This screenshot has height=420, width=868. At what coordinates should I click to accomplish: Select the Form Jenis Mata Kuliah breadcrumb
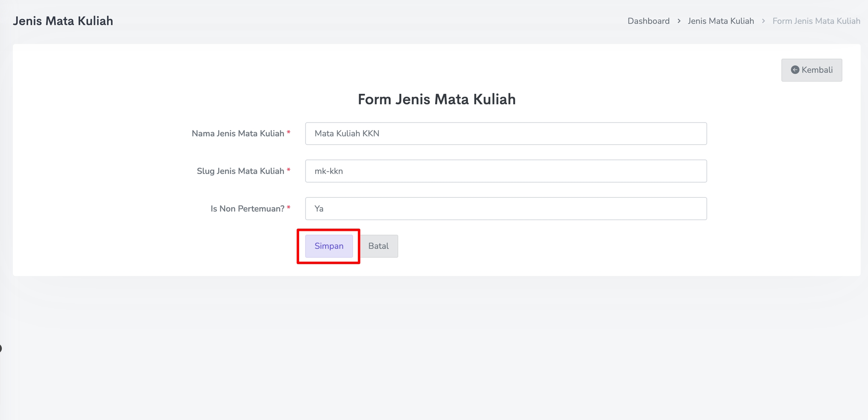(816, 21)
